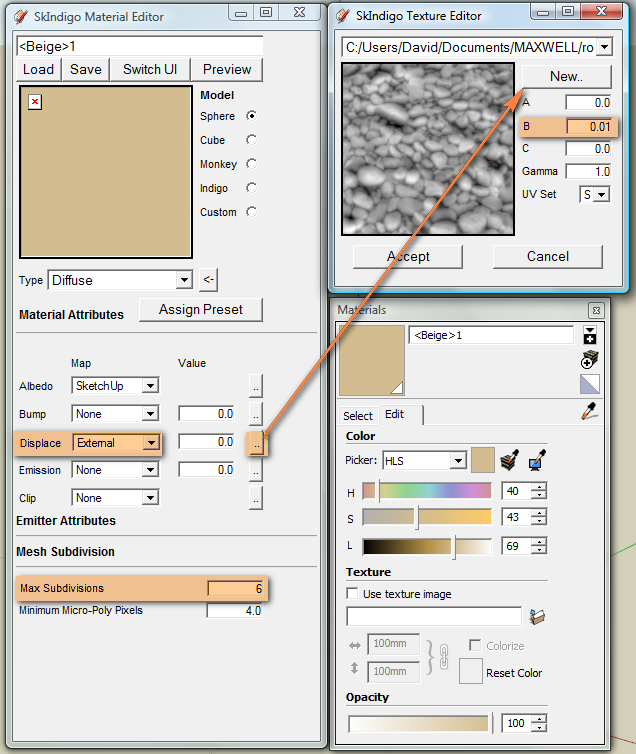Image resolution: width=636 pixels, height=754 pixels.
Task: Click the Create Material icon
Action: [590, 360]
